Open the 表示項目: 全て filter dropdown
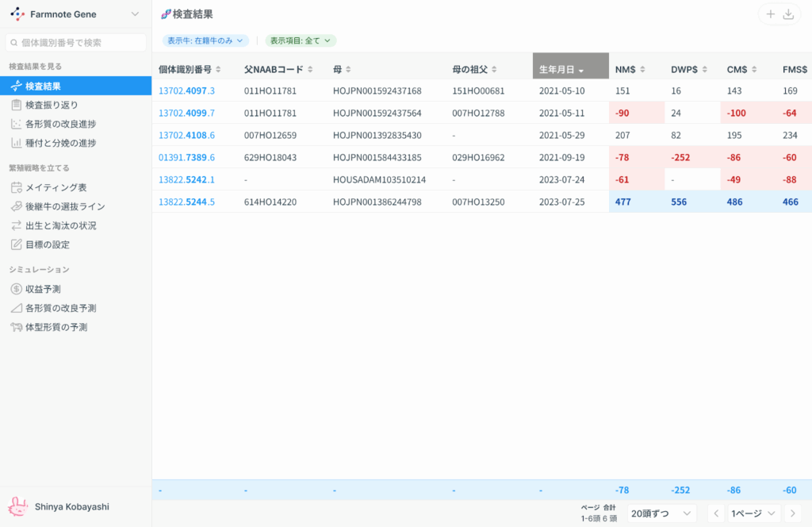The height and width of the screenshot is (527, 812). point(301,40)
